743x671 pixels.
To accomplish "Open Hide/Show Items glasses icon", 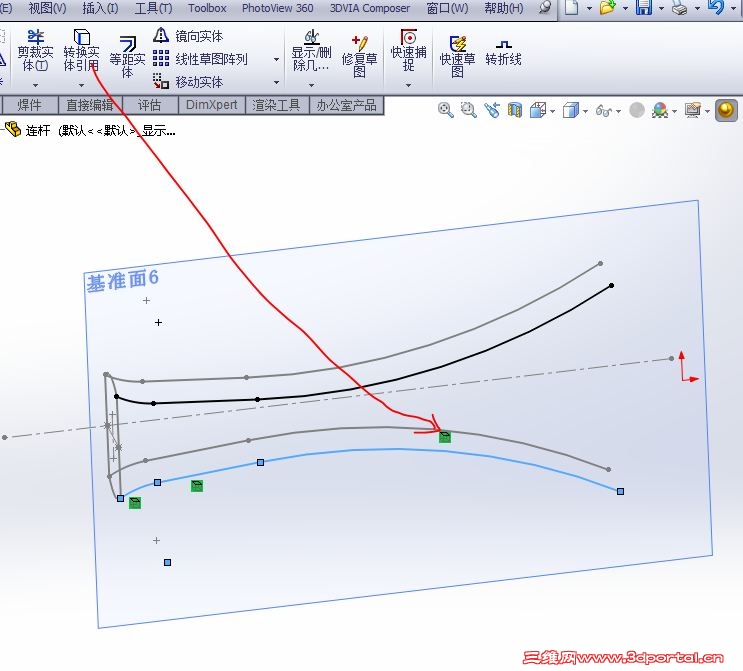I will [x=604, y=111].
